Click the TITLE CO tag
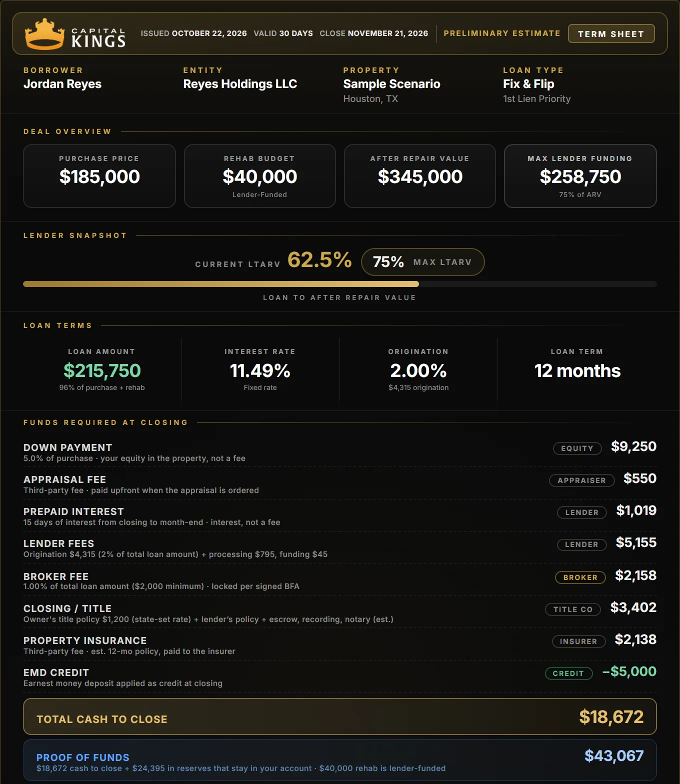This screenshot has width=680, height=784. pyautogui.click(x=573, y=609)
